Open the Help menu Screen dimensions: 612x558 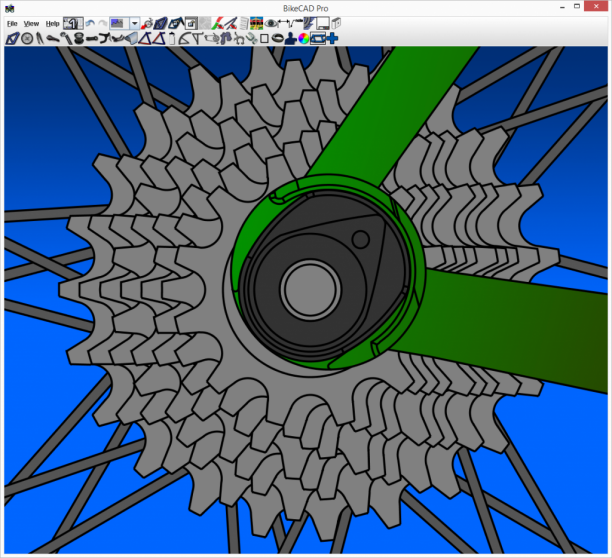[x=52, y=24]
